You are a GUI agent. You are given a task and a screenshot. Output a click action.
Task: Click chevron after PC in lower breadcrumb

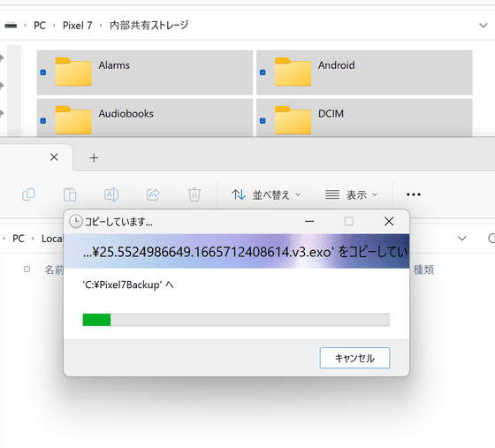(33, 239)
